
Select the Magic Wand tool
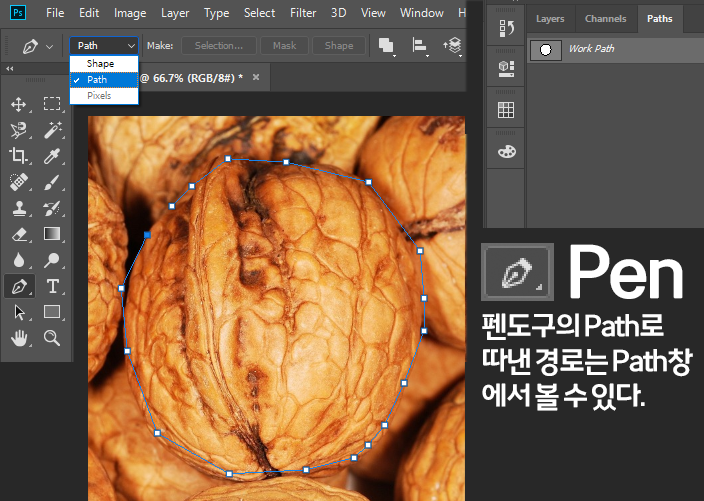[52, 130]
